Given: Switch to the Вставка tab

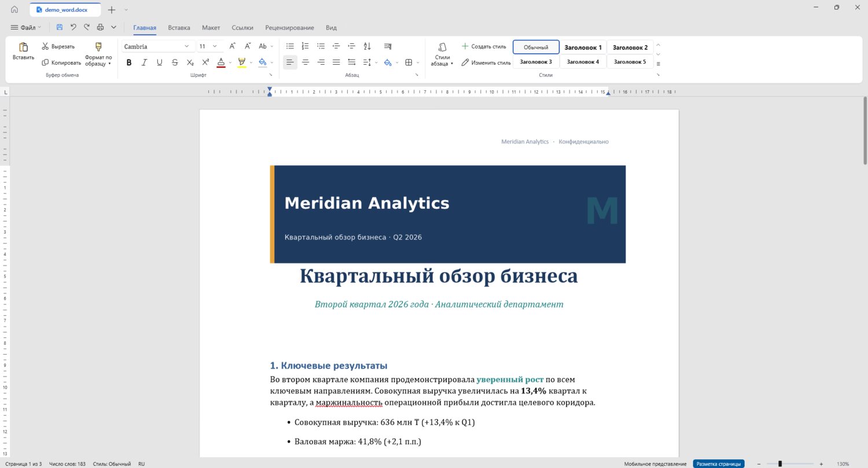Looking at the screenshot, I should [179, 27].
